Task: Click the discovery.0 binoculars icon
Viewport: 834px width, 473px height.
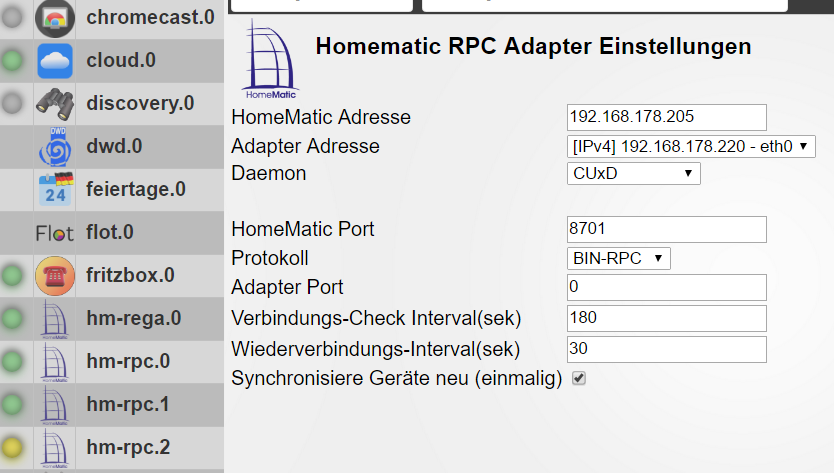Action: 55,103
